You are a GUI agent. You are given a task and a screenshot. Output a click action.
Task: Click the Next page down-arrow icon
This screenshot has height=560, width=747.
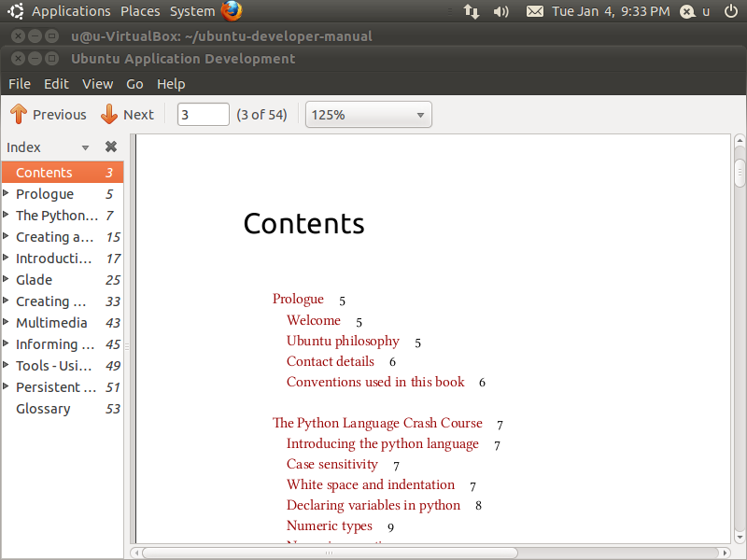coord(109,115)
